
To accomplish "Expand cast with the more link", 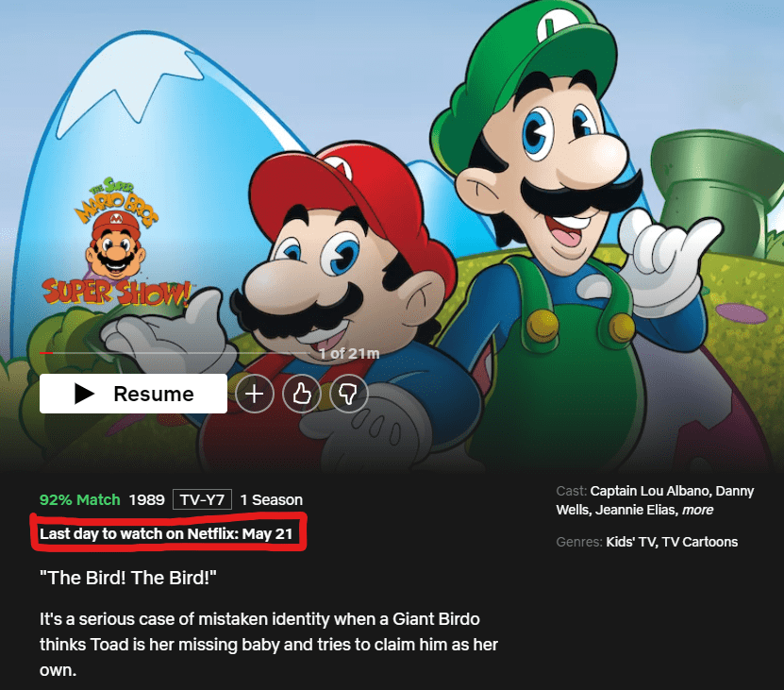I will pyautogui.click(x=698, y=510).
